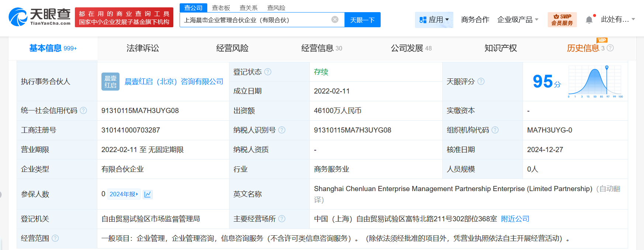Screen dimensions: 644x250
Task: Click the VIP member service badge
Action: point(562,20)
